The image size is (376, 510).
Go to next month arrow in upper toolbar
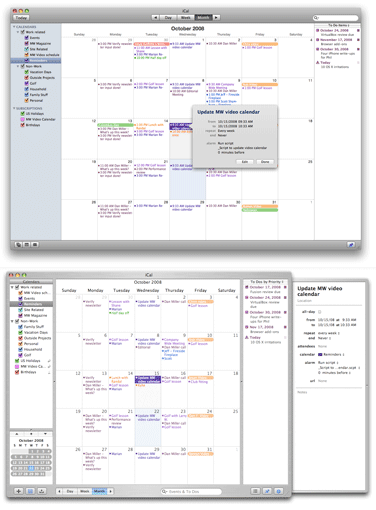coord(217,17)
